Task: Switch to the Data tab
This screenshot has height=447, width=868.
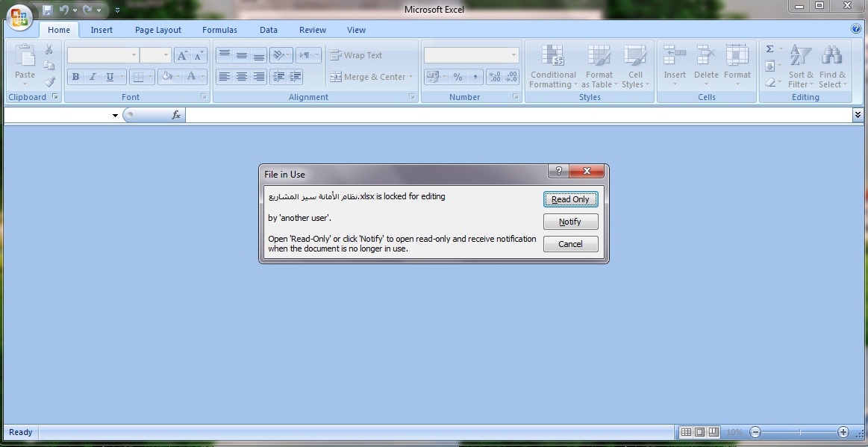Action: (269, 30)
